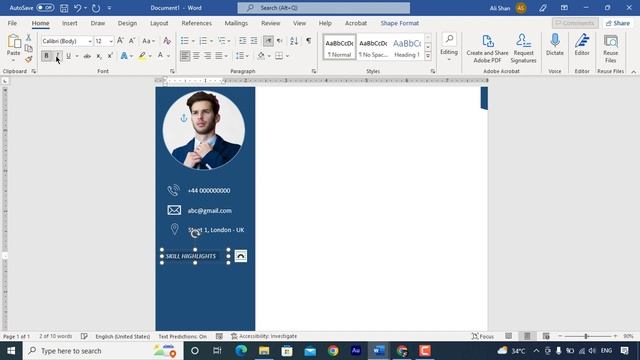Viewport: 640px width, 360px height.
Task: Activate the Format Painter brush
Action: (x=28, y=60)
